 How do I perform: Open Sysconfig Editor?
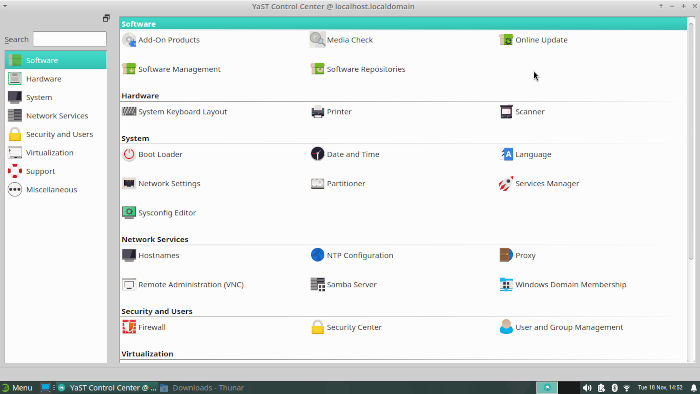click(x=159, y=213)
